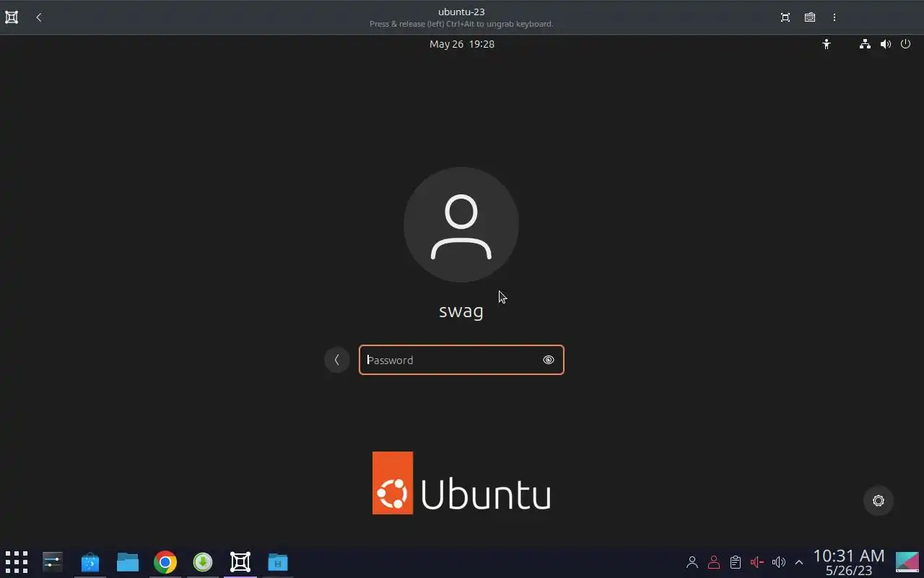Open the KDE application launcher grid

[x=17, y=562]
